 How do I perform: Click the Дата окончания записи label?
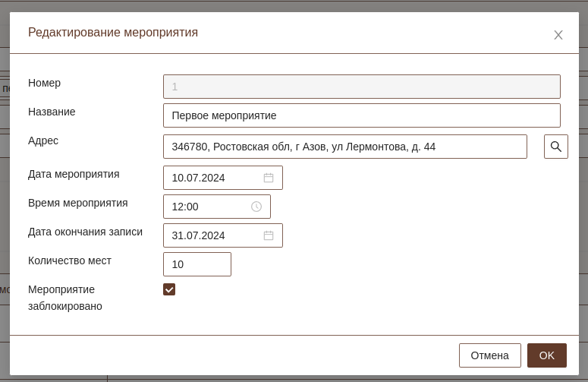(85, 232)
